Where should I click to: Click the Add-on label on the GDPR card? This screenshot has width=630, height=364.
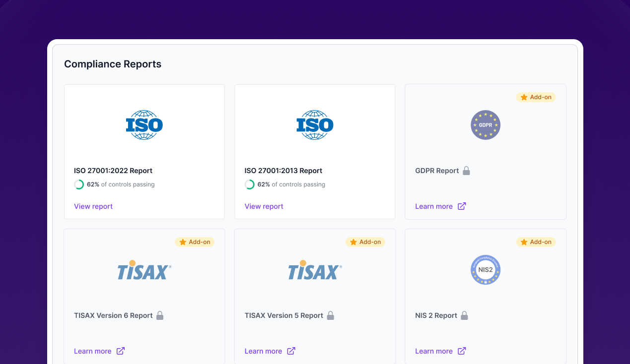[x=541, y=97]
